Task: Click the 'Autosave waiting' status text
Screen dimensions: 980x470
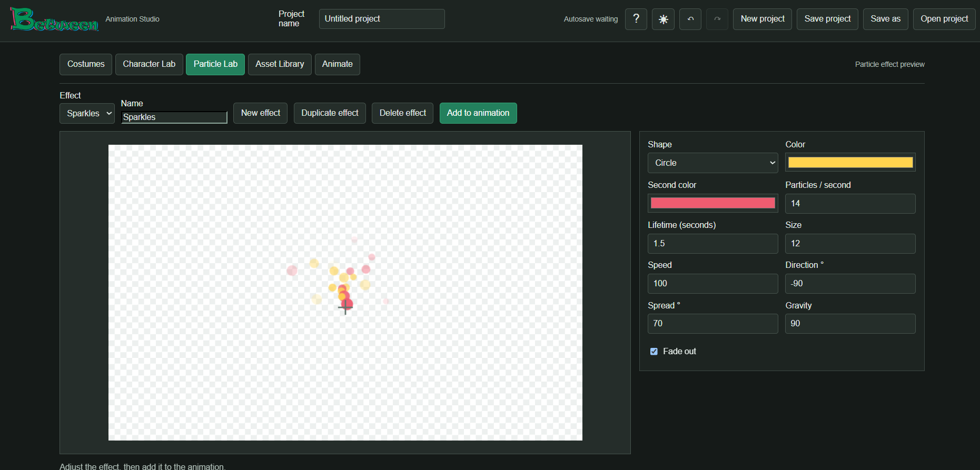Action: tap(591, 19)
